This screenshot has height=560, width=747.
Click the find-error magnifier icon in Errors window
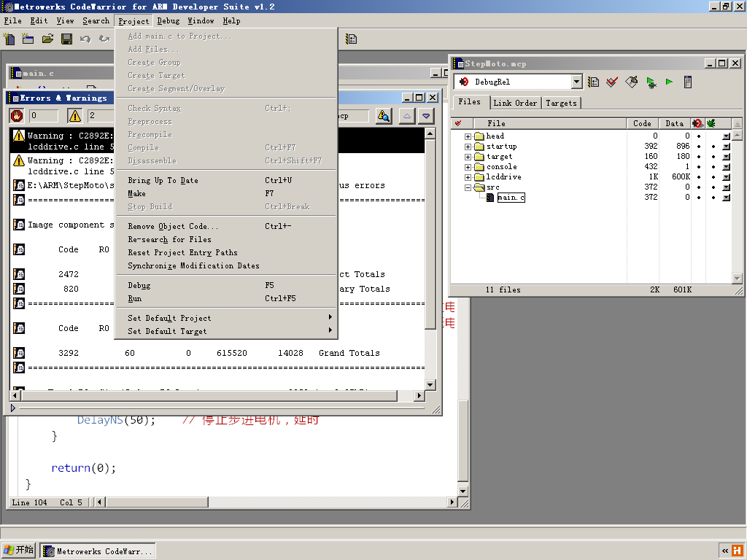384,116
